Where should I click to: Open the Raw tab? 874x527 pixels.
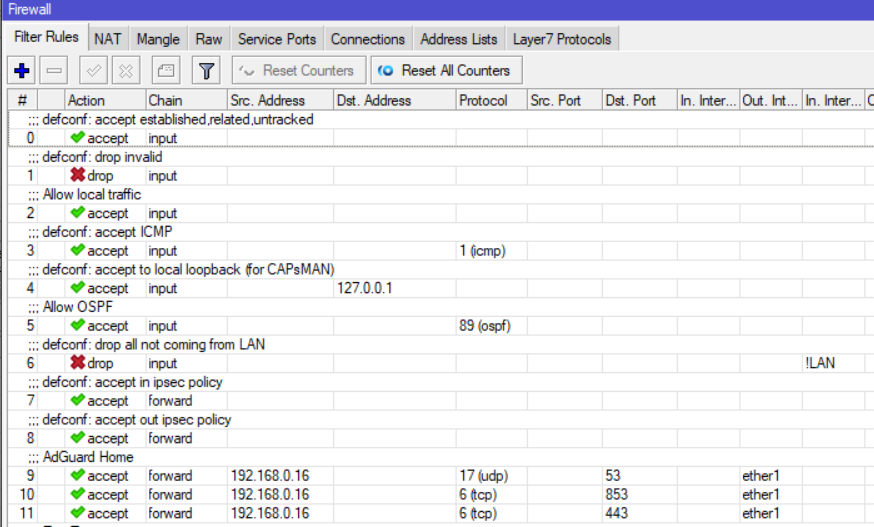tap(208, 39)
